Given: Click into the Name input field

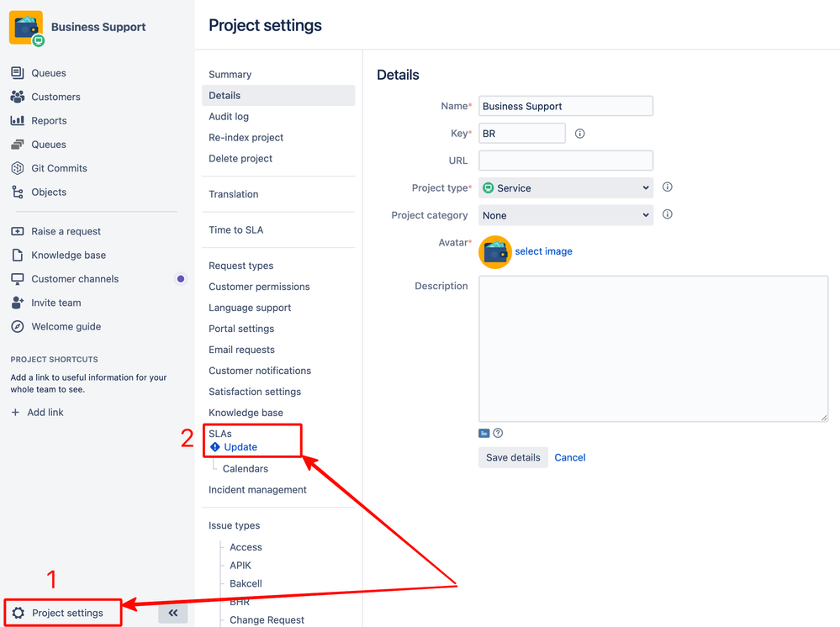Looking at the screenshot, I should [x=566, y=106].
